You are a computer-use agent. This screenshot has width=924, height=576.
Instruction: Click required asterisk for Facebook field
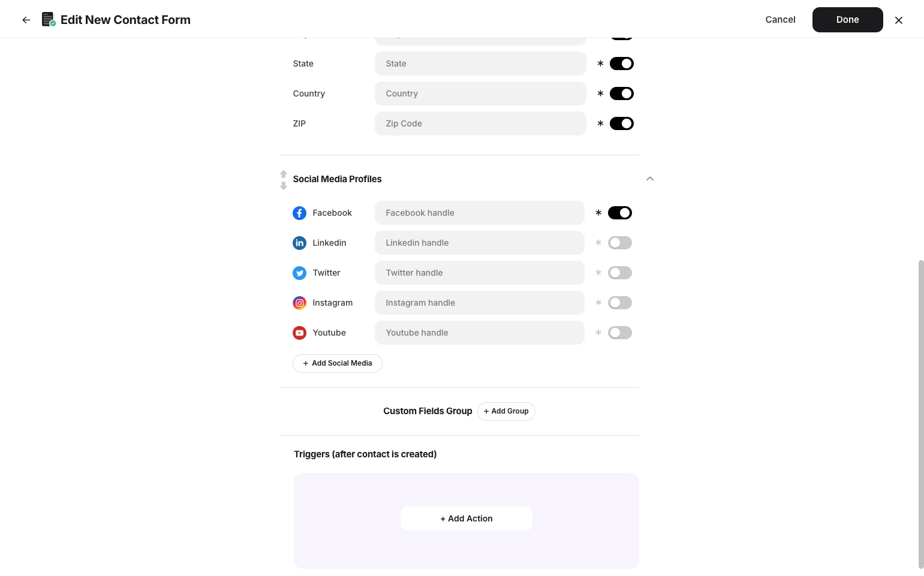[598, 213]
